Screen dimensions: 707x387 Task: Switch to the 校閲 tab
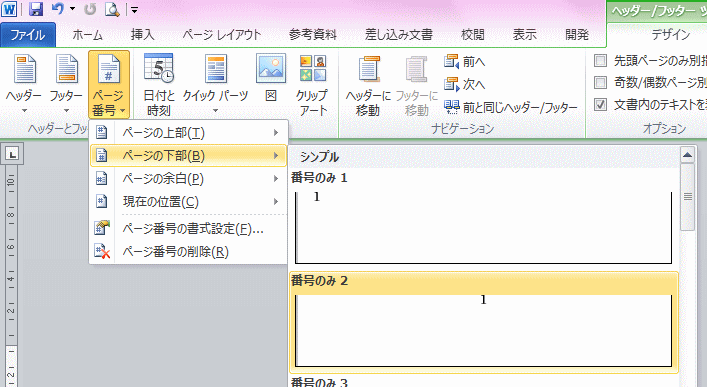pos(473,35)
